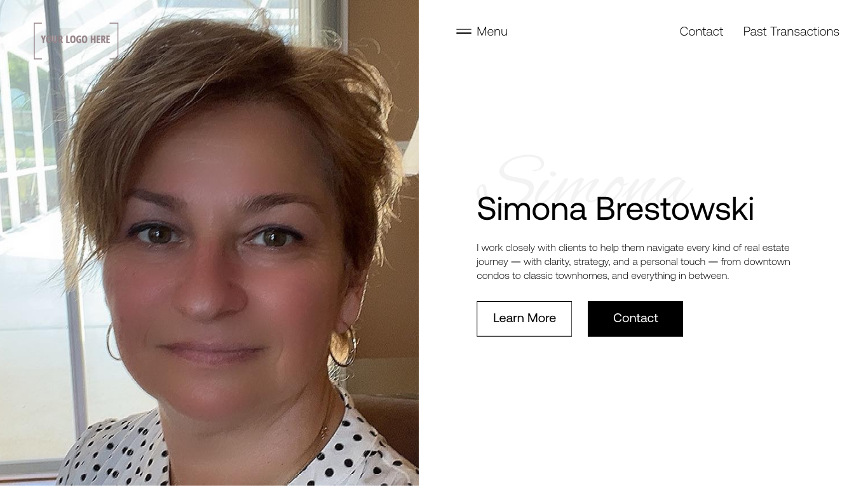Click the Learn More outlined button
Image resolution: width=868 pixels, height=488 pixels.
coord(524,318)
